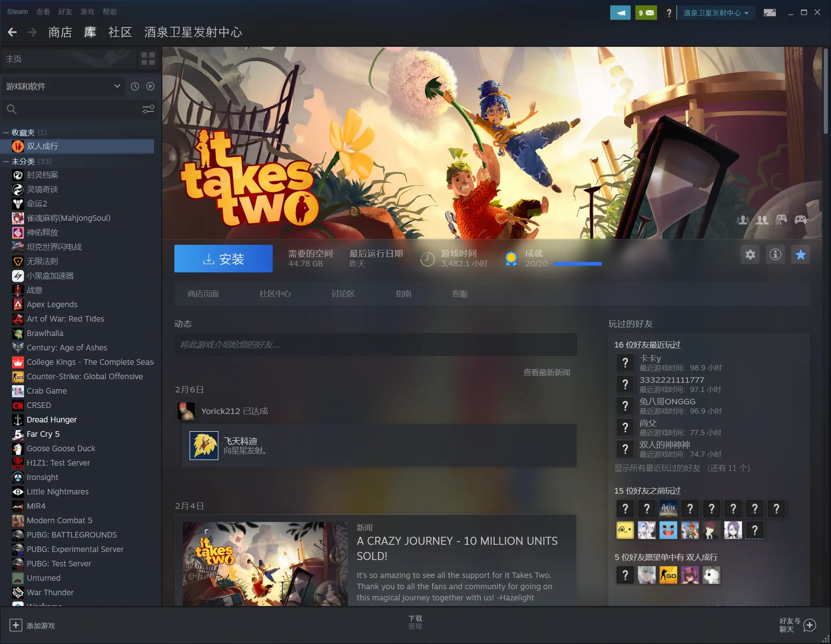Viewport: 831px width, 644px height.
Task: Show game information icon
Action: (775, 255)
